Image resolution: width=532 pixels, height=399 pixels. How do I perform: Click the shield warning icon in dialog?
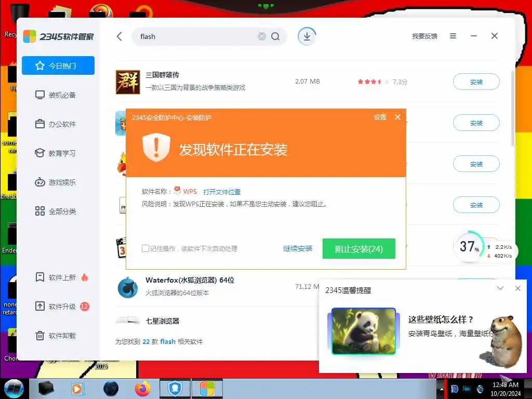point(156,147)
